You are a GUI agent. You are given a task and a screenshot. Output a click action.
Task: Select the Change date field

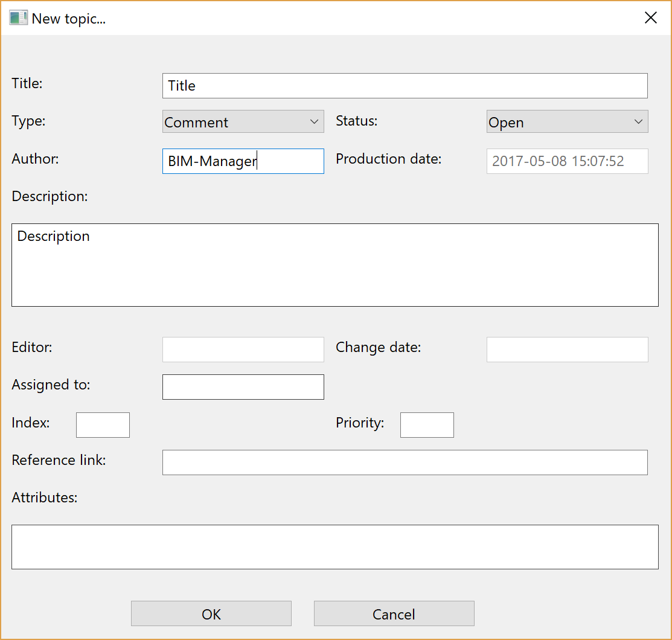(566, 349)
